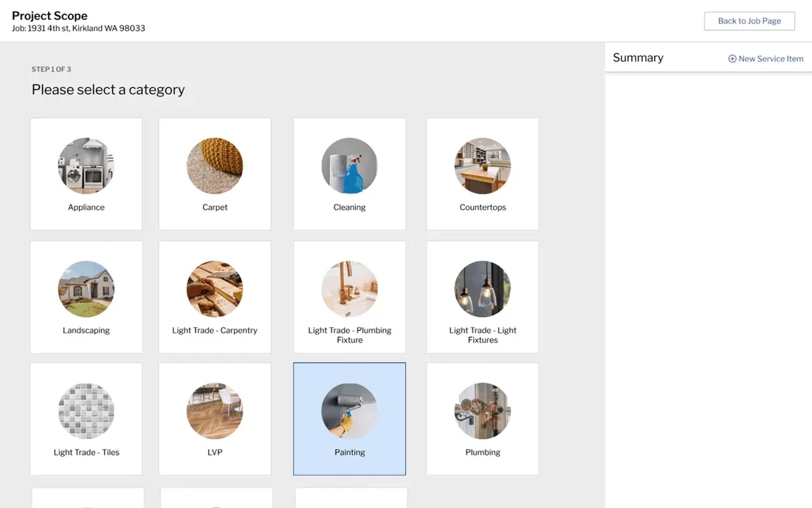
Task: Pick the Cleaning spray bottle image
Action: pos(350,165)
